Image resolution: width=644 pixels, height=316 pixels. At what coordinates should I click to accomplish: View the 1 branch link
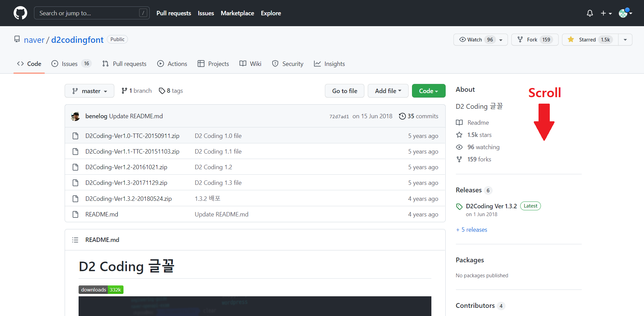click(x=136, y=91)
